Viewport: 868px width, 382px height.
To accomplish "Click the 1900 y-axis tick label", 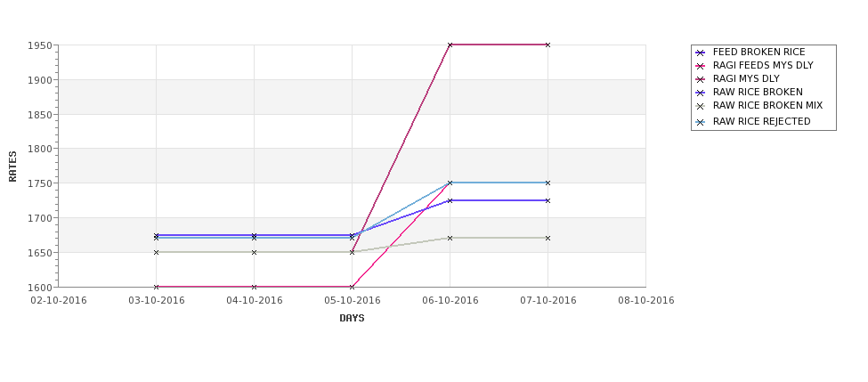I will (x=39, y=80).
